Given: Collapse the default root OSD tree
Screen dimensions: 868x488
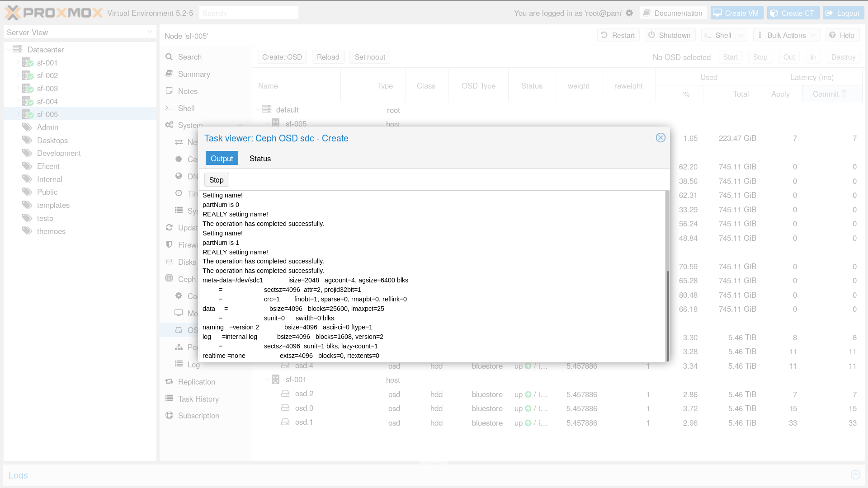Looking at the screenshot, I should (258, 110).
